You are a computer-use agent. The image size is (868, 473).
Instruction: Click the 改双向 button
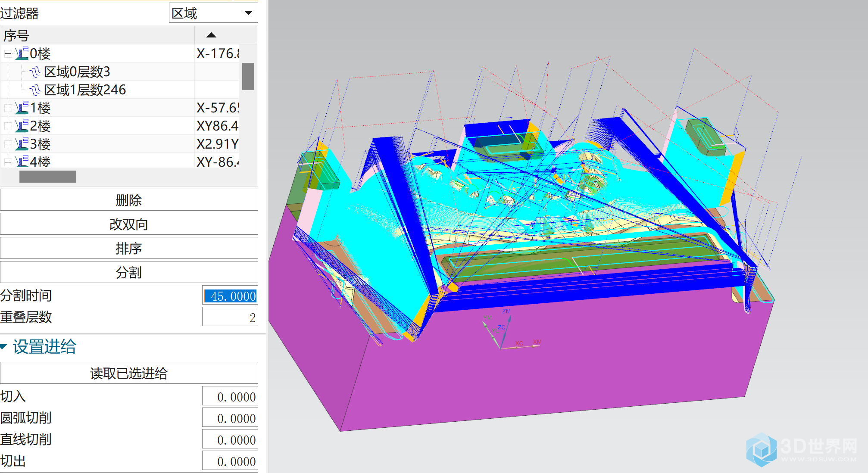129,224
